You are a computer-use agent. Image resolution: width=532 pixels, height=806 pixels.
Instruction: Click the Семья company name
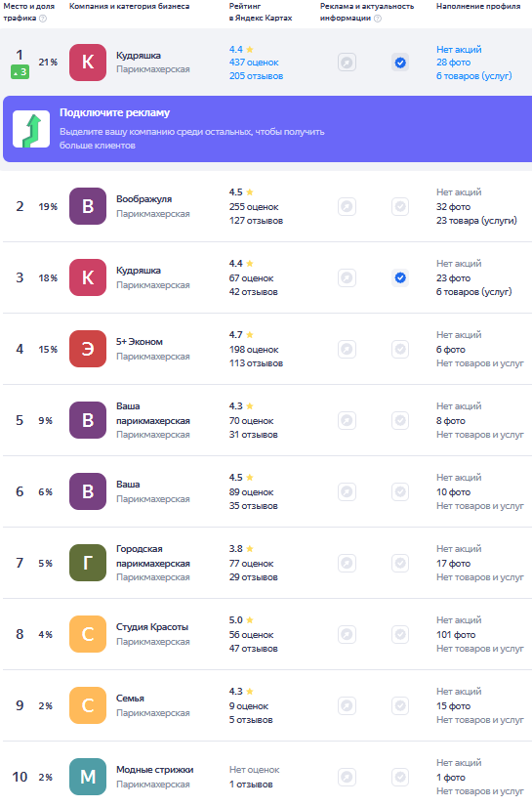[x=130, y=699]
